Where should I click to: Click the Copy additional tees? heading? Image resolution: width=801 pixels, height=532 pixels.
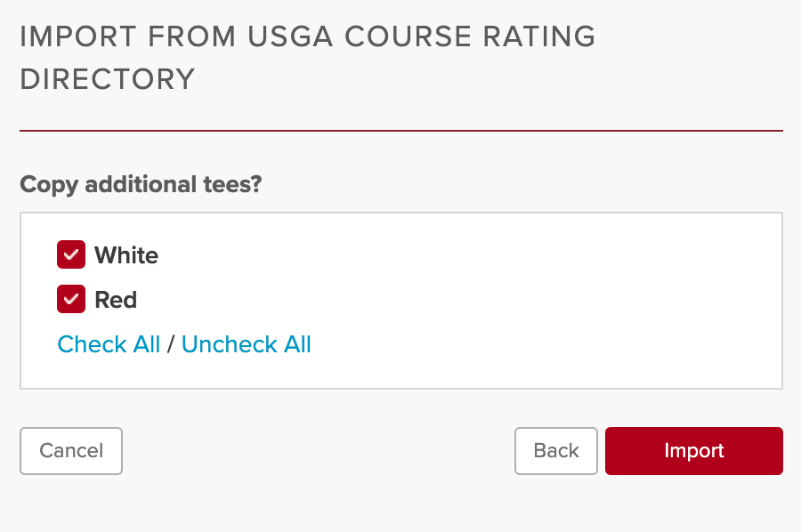tap(141, 184)
